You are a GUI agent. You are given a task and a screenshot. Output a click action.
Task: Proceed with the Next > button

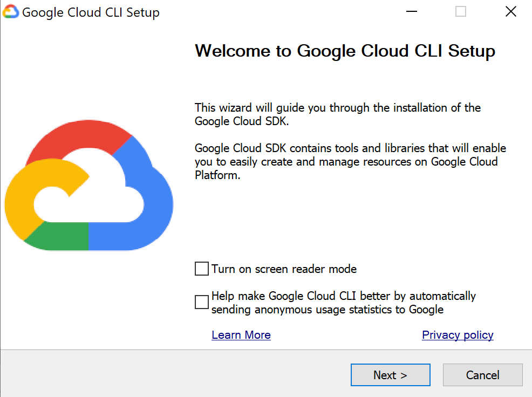point(391,375)
